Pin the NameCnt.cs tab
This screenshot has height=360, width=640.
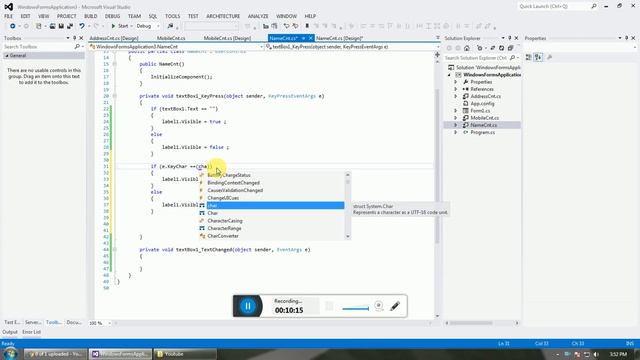coord(303,38)
